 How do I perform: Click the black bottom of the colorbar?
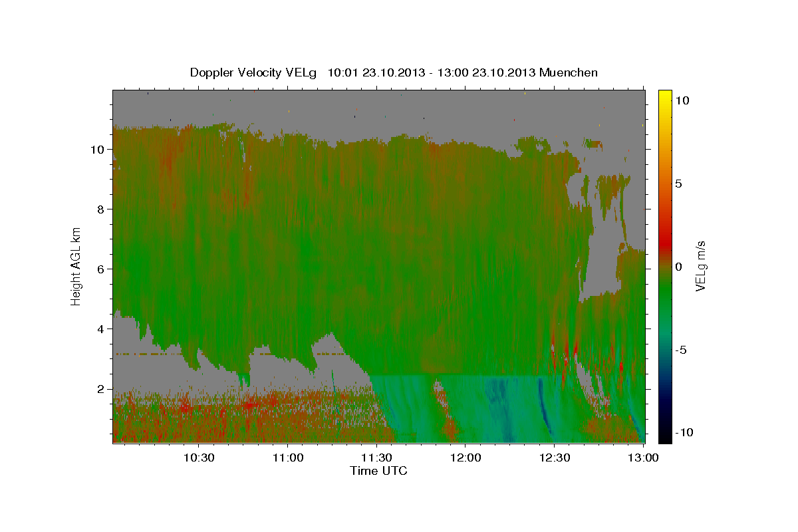(665, 436)
